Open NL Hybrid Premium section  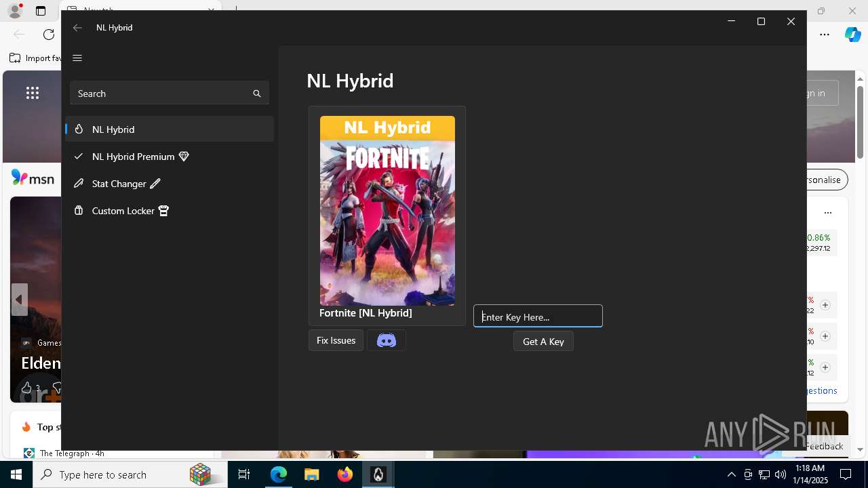pos(170,157)
